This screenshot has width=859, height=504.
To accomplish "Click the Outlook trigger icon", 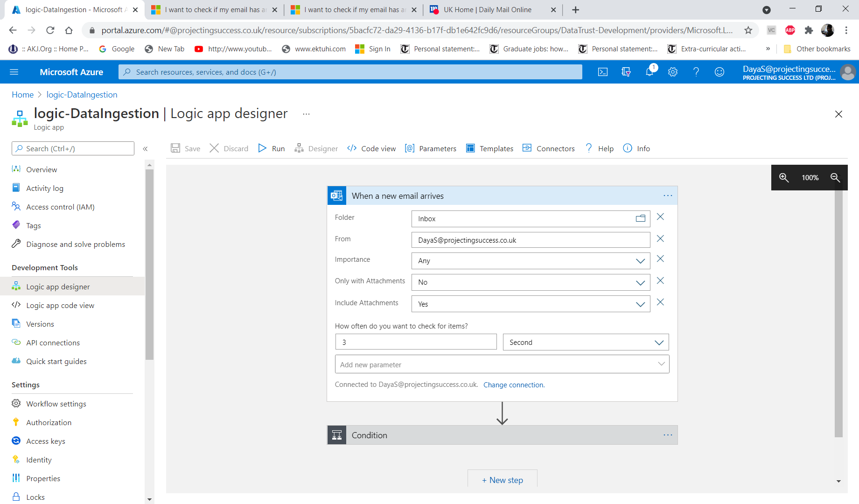I will point(336,196).
